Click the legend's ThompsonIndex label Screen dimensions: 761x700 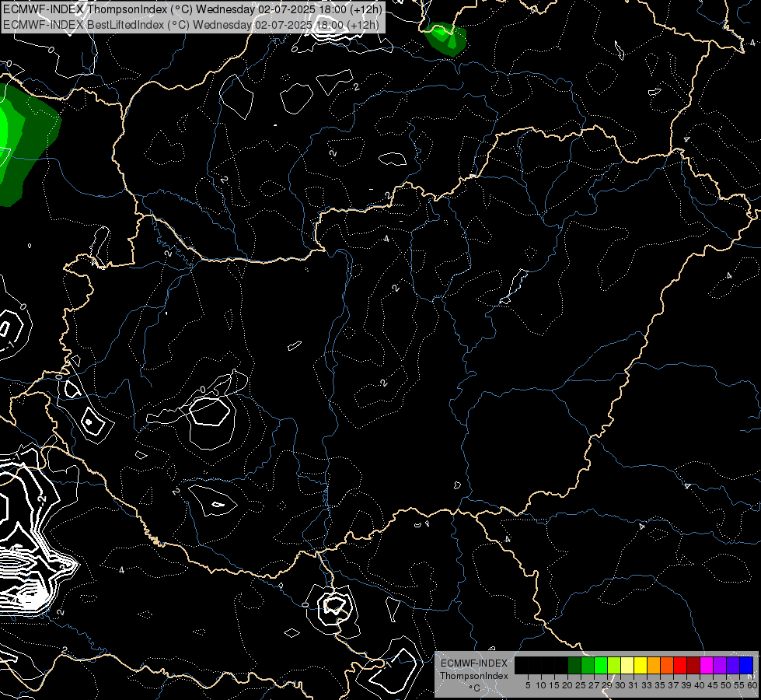click(474, 676)
